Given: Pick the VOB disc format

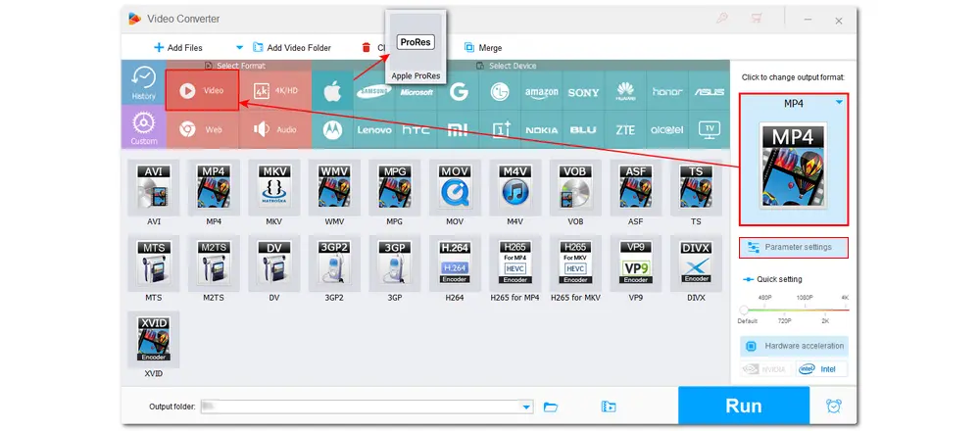Looking at the screenshot, I should click(x=575, y=187).
